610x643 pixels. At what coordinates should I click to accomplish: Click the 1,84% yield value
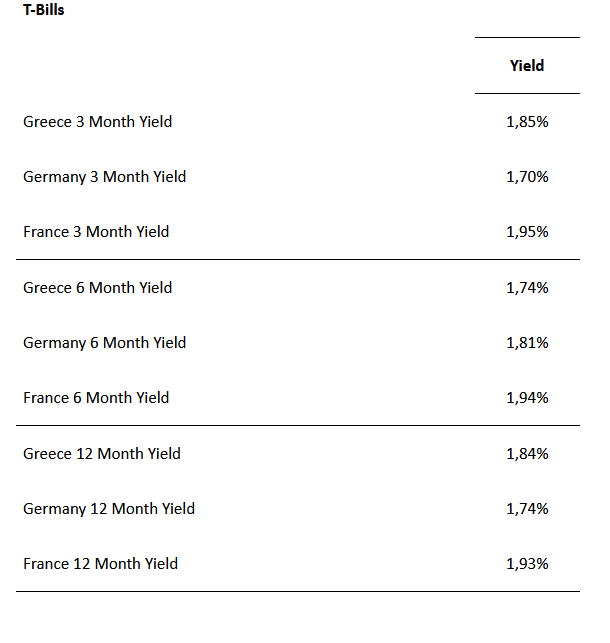coord(527,454)
